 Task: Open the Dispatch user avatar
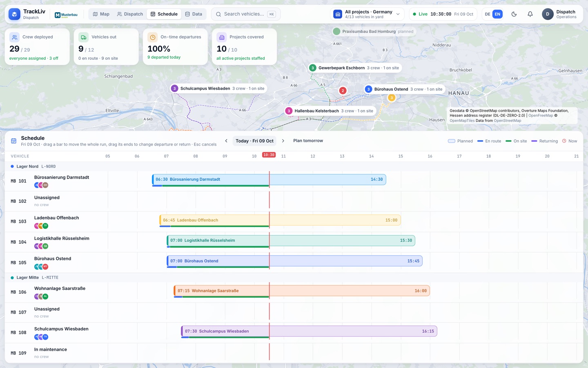[x=548, y=14]
